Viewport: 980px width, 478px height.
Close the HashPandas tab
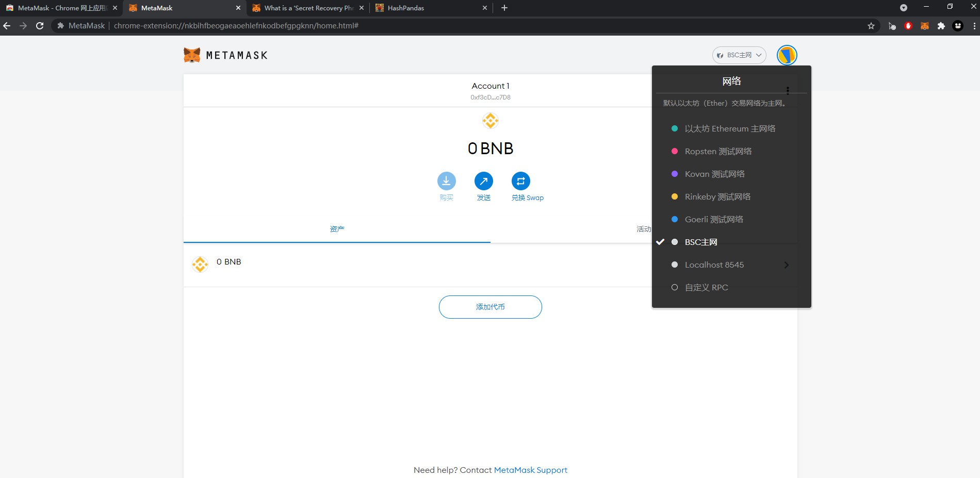point(484,8)
